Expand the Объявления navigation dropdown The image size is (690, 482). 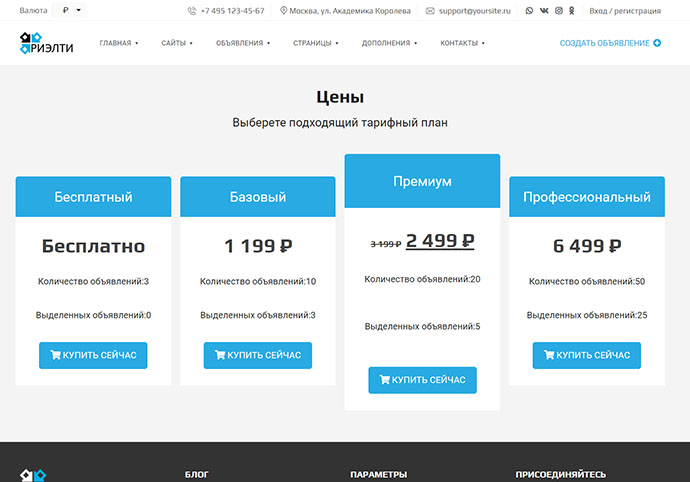[242, 43]
